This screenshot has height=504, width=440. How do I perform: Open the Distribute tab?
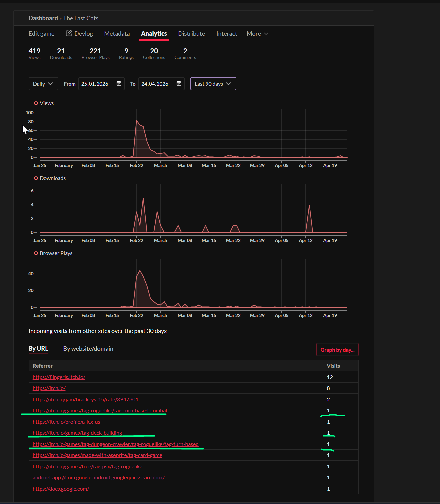[191, 34]
